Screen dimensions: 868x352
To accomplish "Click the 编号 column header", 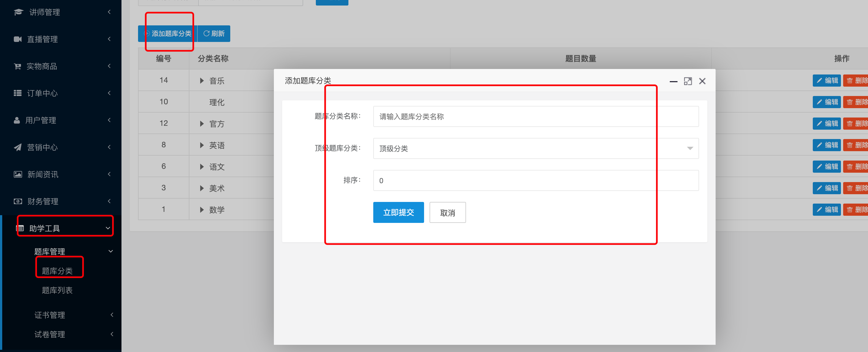I will click(x=163, y=58).
